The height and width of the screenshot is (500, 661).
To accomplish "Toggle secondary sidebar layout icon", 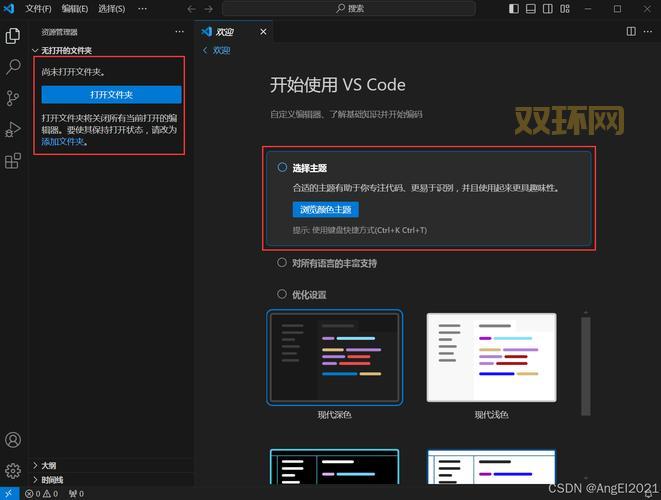I will pyautogui.click(x=548, y=8).
